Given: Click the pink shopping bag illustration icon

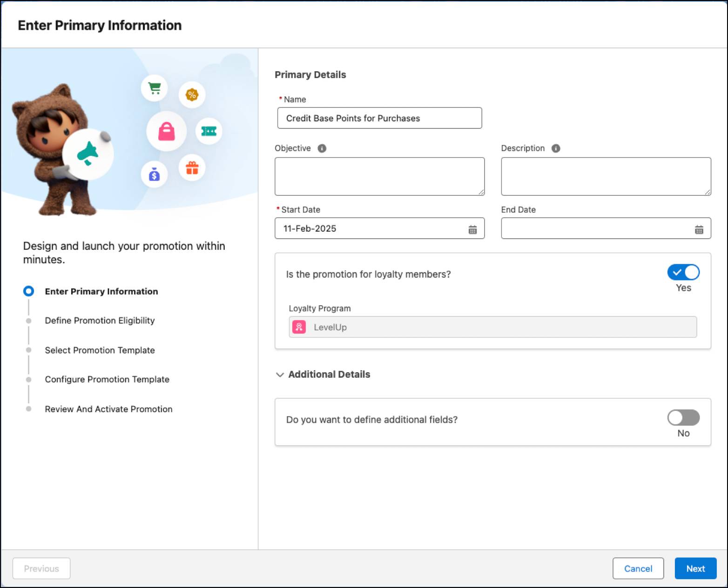Looking at the screenshot, I should pyautogui.click(x=166, y=131).
